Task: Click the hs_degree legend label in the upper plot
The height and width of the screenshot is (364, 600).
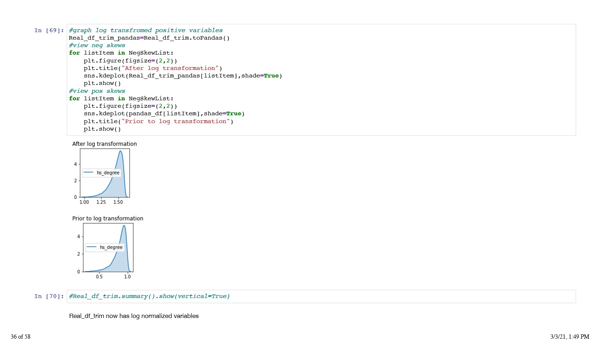Action: click(x=108, y=173)
